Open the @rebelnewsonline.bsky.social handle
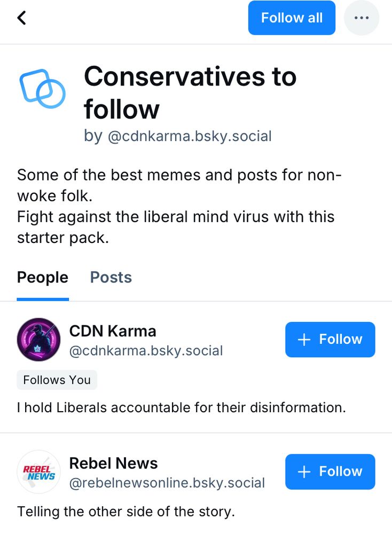392x534 pixels. pos(167,483)
